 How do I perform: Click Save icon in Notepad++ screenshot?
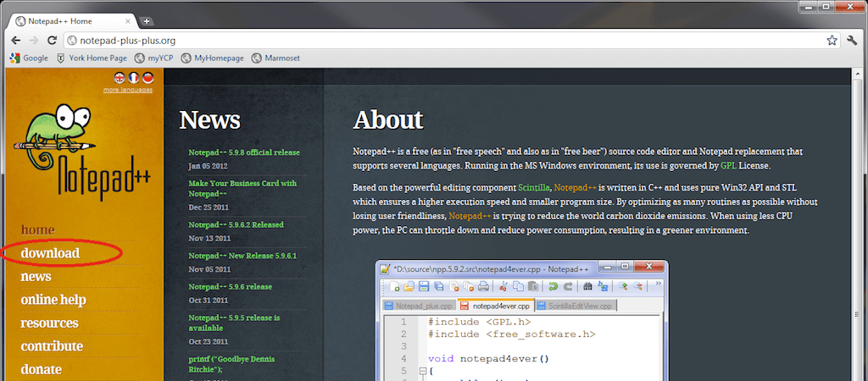(424, 286)
